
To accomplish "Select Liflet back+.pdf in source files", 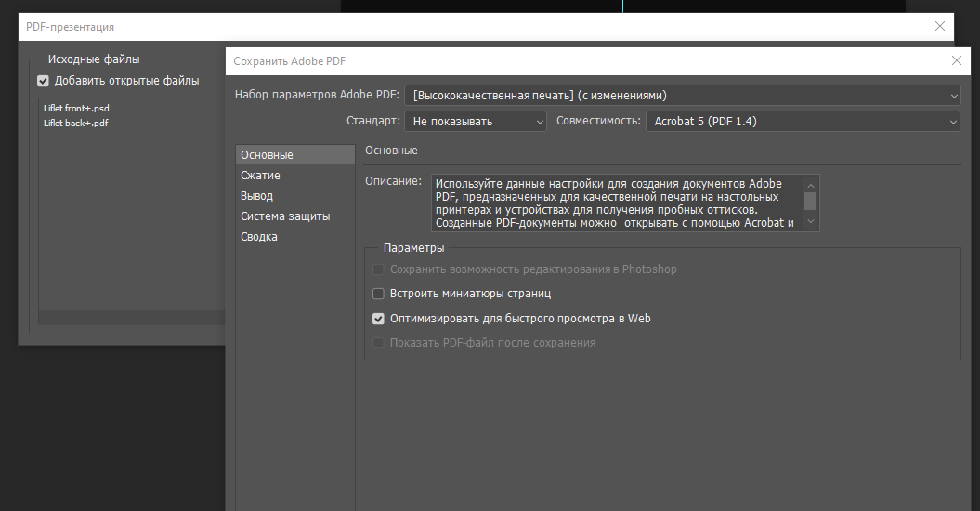I will pos(75,124).
